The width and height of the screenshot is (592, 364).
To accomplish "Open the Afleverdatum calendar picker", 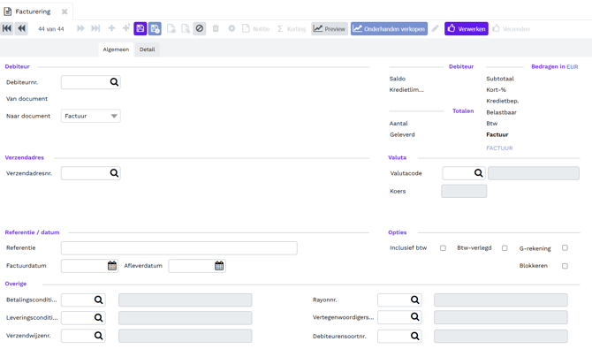I will (x=219, y=266).
